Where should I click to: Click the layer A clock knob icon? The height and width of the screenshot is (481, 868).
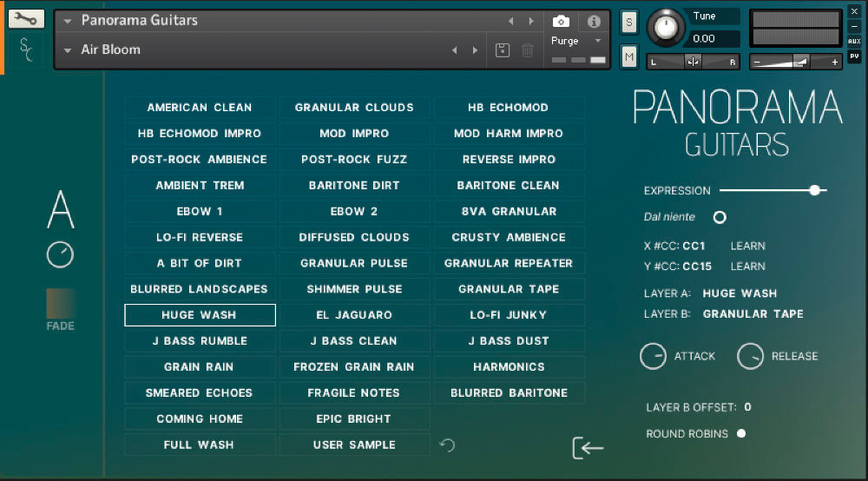click(x=60, y=255)
